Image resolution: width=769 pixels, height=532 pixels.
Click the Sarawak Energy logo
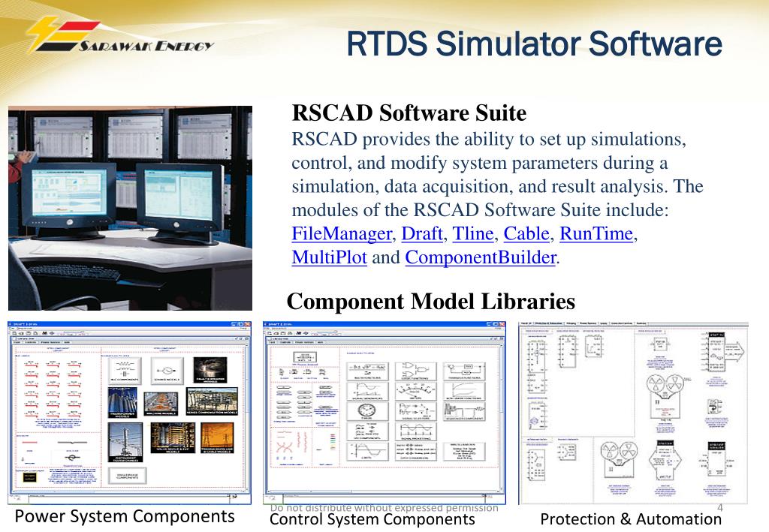(x=120, y=35)
